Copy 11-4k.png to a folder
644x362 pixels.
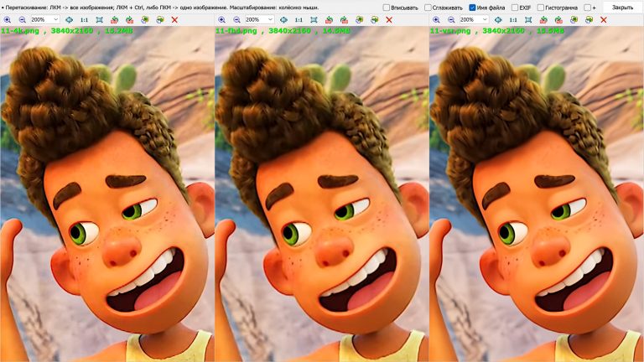coord(160,20)
